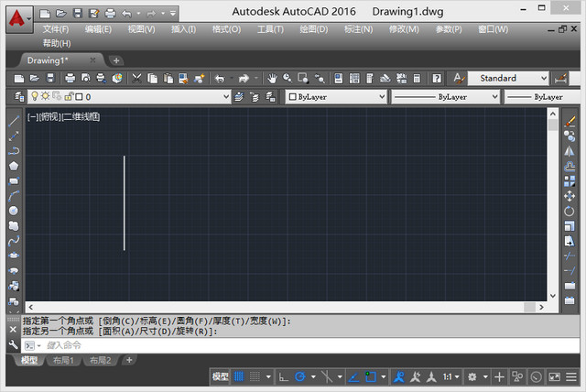Click the Zoom Window icon
The height and width of the screenshot is (392, 586).
click(x=303, y=78)
